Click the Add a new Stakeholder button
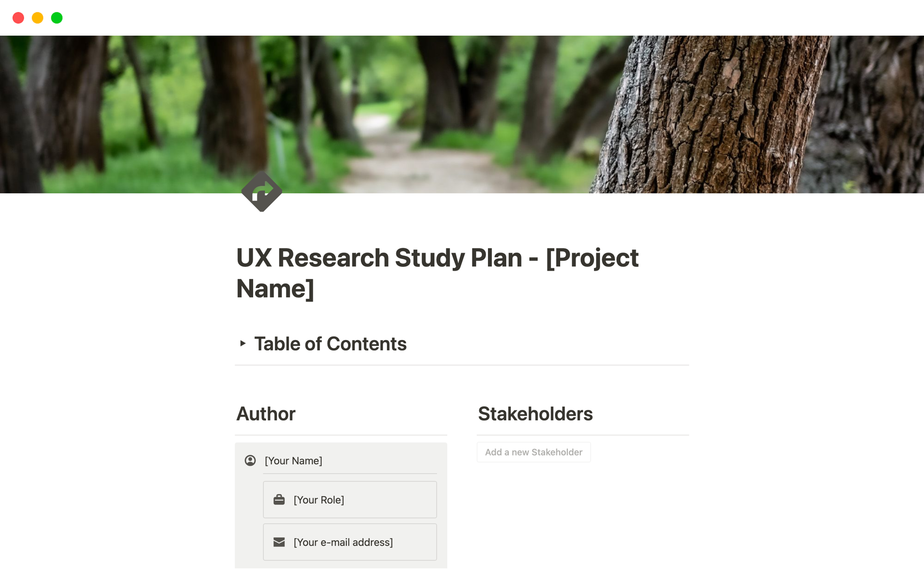Viewport: 924px width, 578px height. (x=533, y=452)
